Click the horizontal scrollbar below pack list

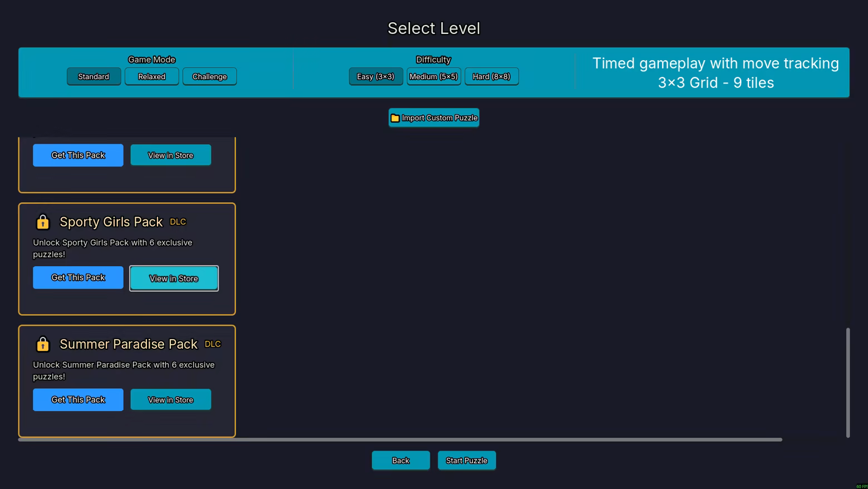(400, 439)
